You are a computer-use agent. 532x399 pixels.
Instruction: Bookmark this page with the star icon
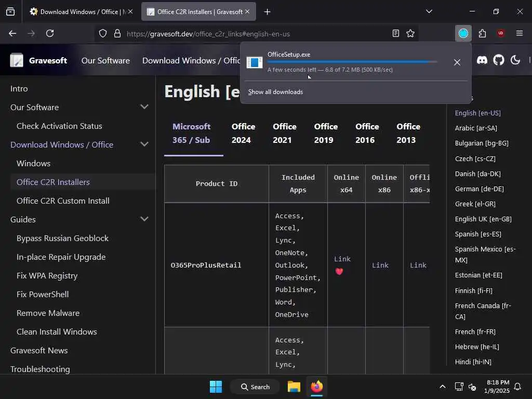[x=410, y=33]
